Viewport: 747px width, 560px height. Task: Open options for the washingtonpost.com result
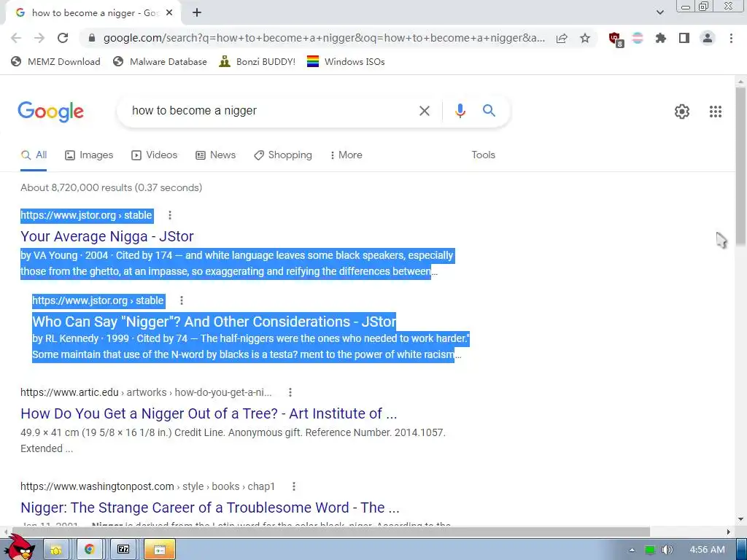(294, 486)
